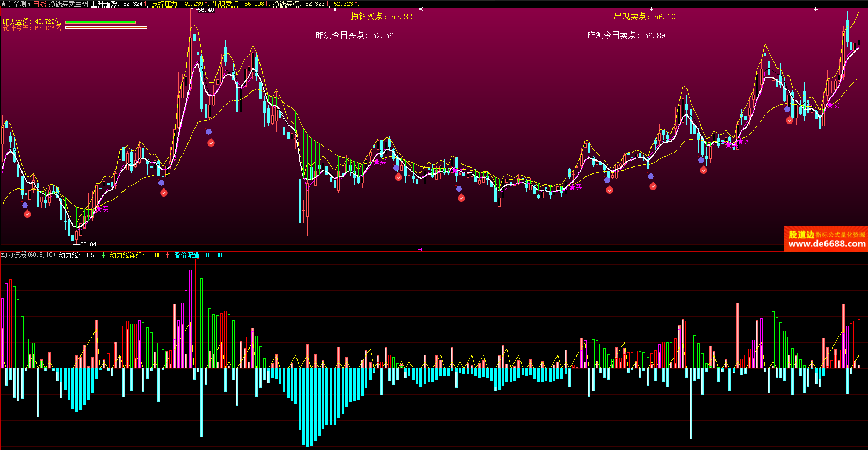Image resolution: width=868 pixels, height=450 pixels.
Task: Select the 日线 period label
Action: 40,4
